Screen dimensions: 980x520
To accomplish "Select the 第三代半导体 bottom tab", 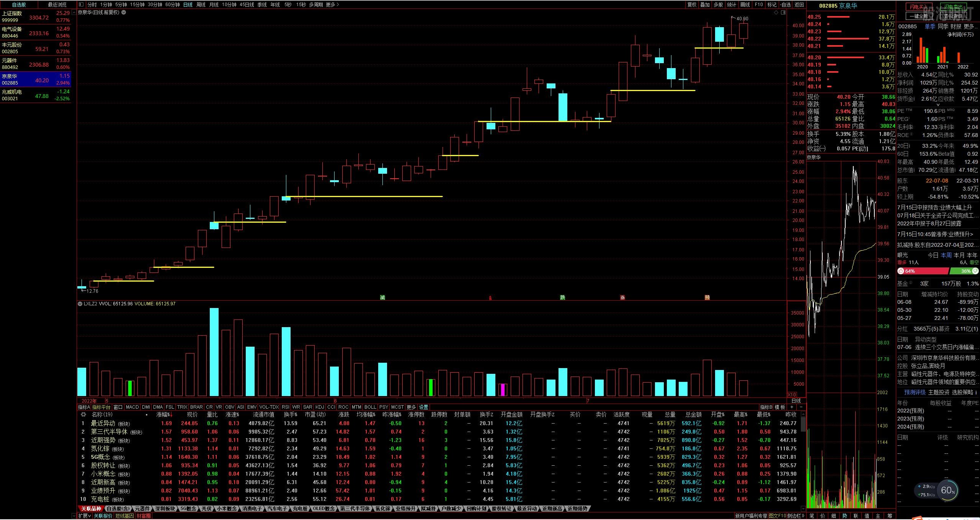I will (x=355, y=509).
